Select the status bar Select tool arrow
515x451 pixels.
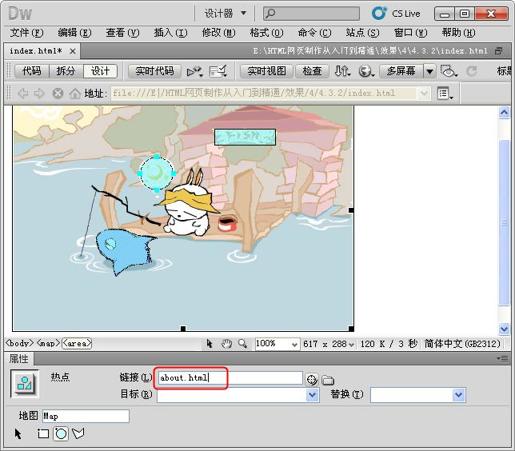209,343
